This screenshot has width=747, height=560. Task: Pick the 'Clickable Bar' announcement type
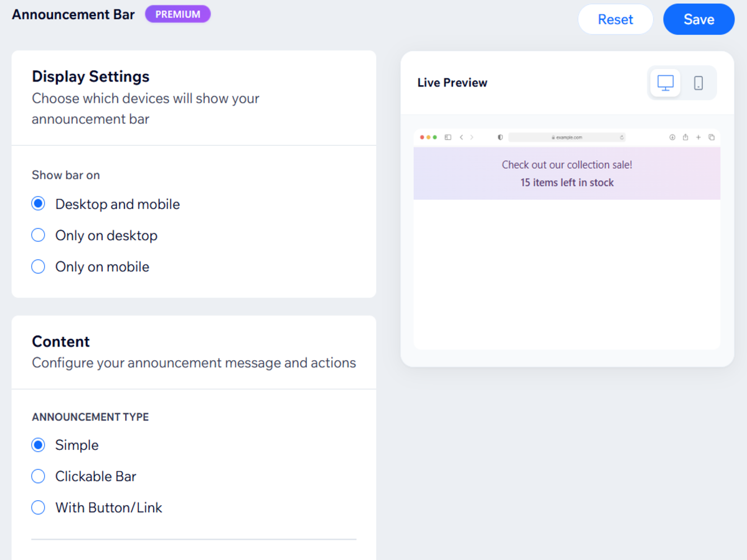click(39, 477)
